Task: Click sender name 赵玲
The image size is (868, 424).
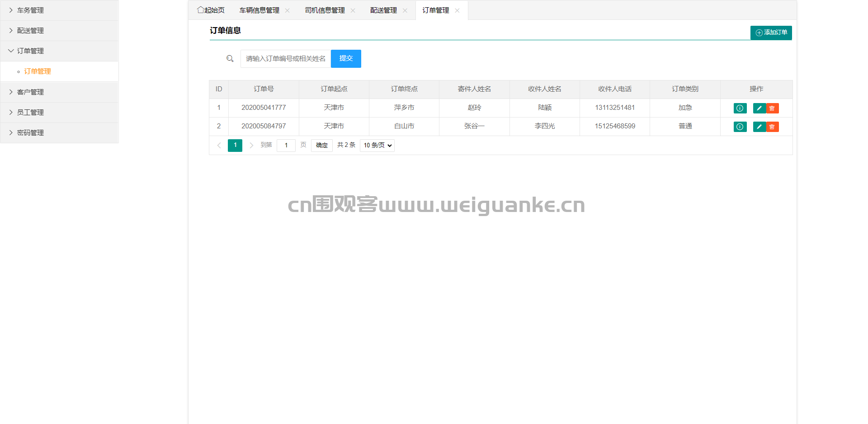Action: [x=474, y=108]
